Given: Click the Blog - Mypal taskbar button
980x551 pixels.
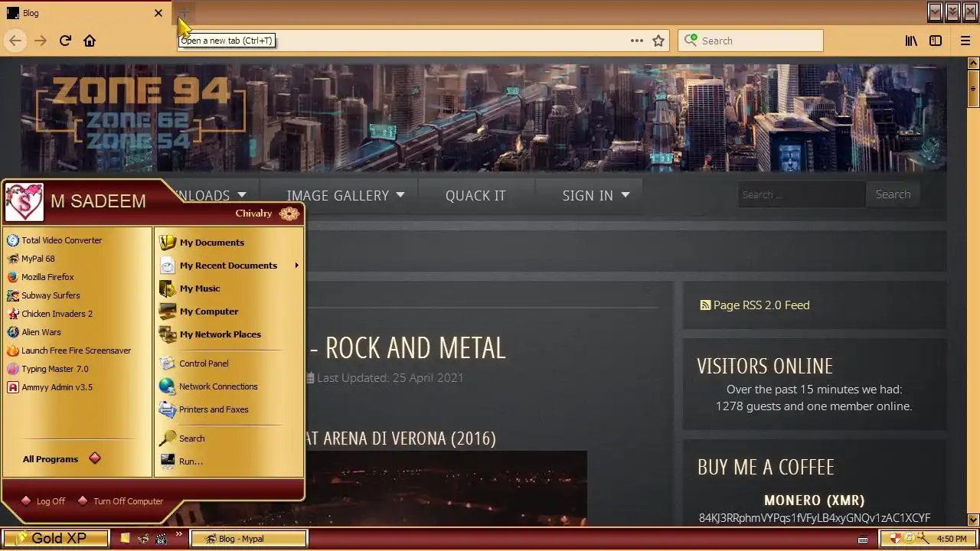Looking at the screenshot, I should tap(249, 539).
